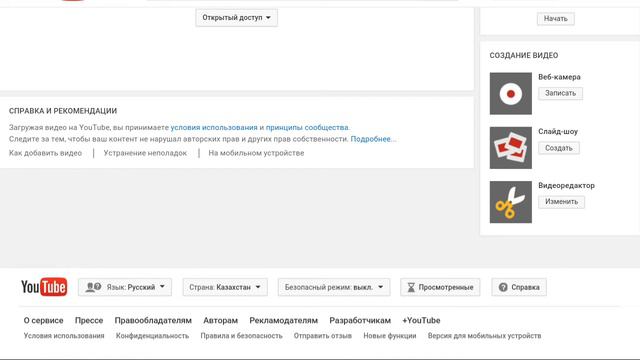Open Конфиденциальность footer link
The width and height of the screenshot is (640, 360).
point(152,336)
